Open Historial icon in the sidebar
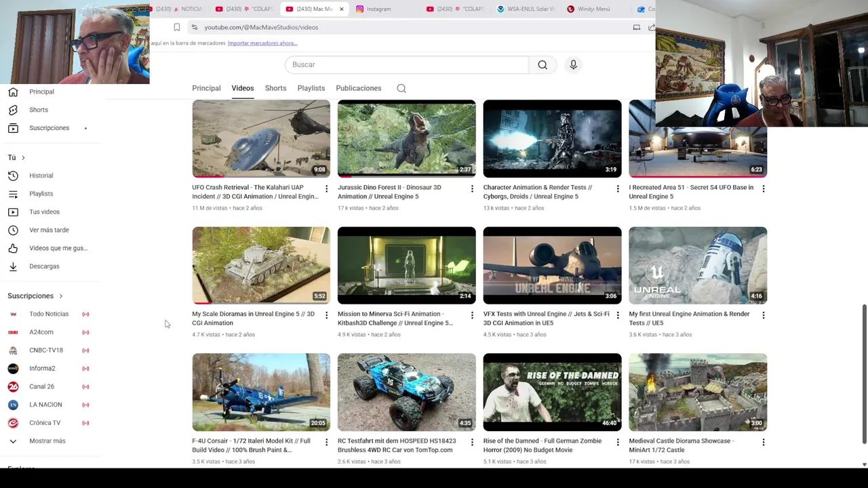 (13, 176)
